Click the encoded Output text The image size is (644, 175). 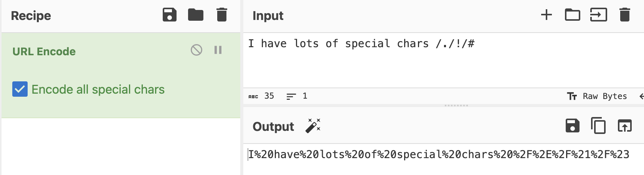point(439,155)
